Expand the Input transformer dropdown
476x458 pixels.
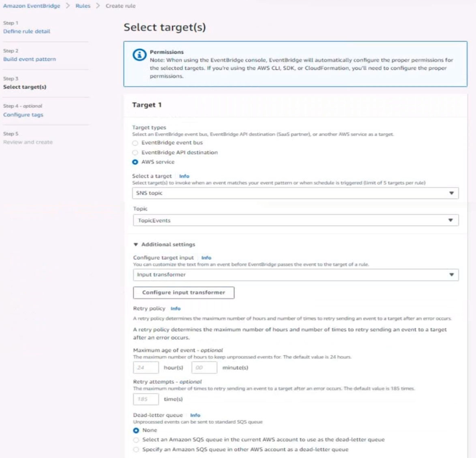pyautogui.click(x=295, y=275)
